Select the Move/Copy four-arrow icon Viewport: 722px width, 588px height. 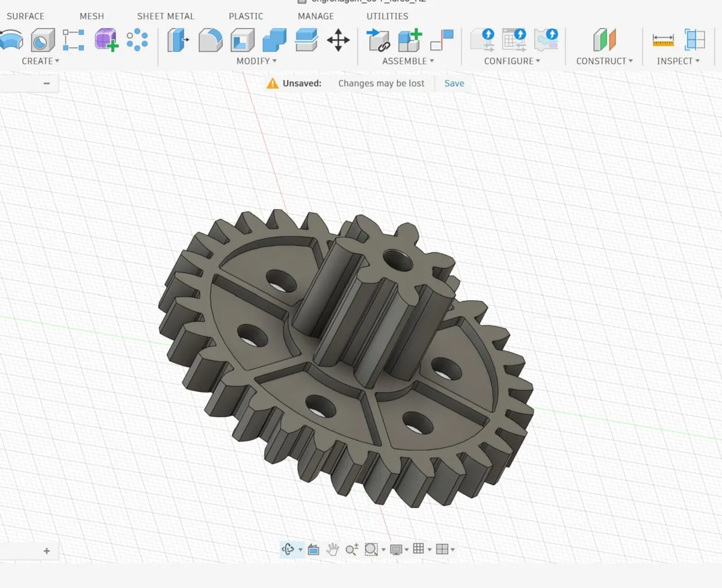point(338,40)
